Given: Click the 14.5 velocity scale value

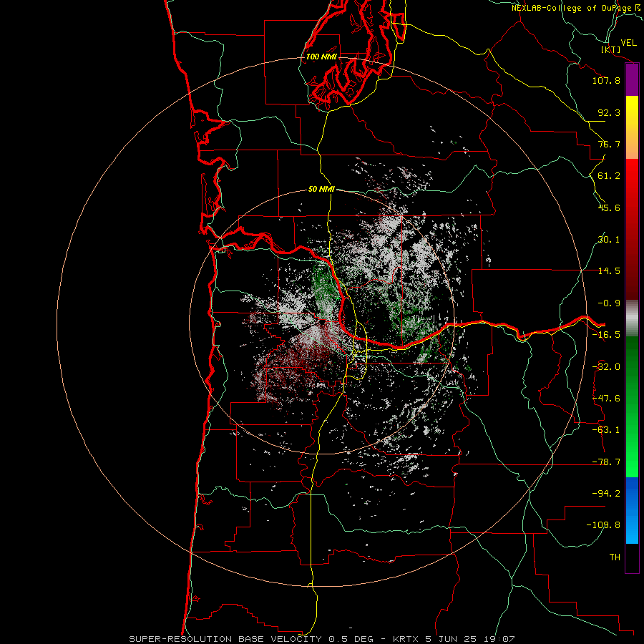Looking at the screenshot, I should [609, 271].
